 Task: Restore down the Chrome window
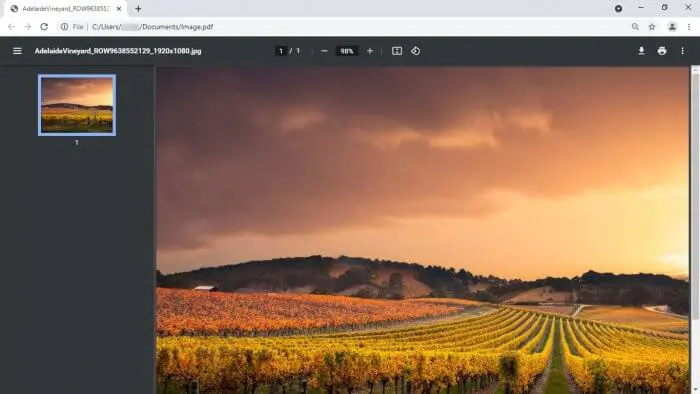pyautogui.click(x=664, y=8)
